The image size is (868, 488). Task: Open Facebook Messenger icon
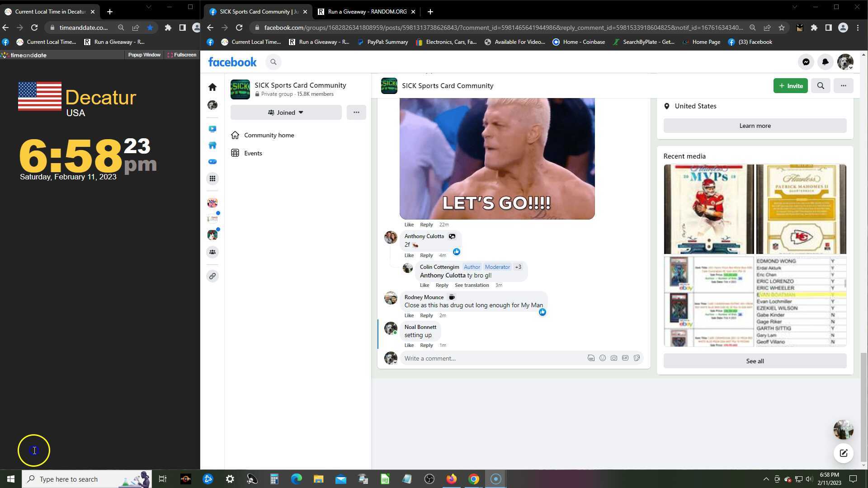pyautogui.click(x=806, y=62)
